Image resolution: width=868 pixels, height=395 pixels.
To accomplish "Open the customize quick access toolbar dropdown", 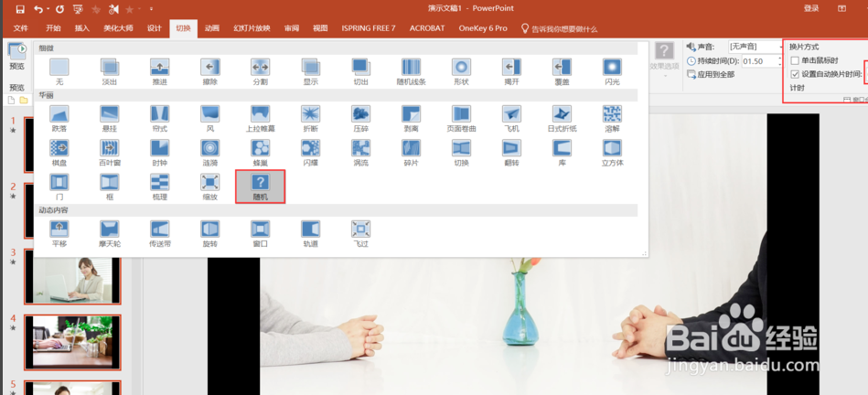I will click(151, 9).
